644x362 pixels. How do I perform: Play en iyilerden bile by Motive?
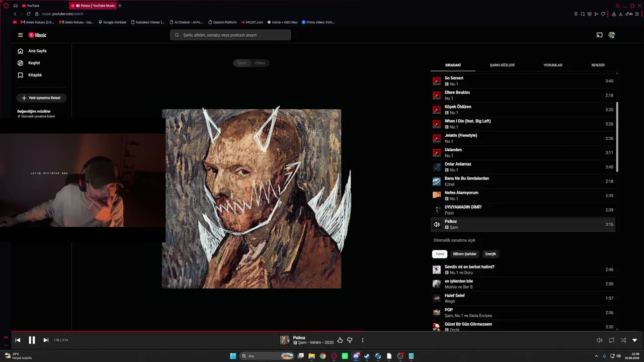(523, 284)
